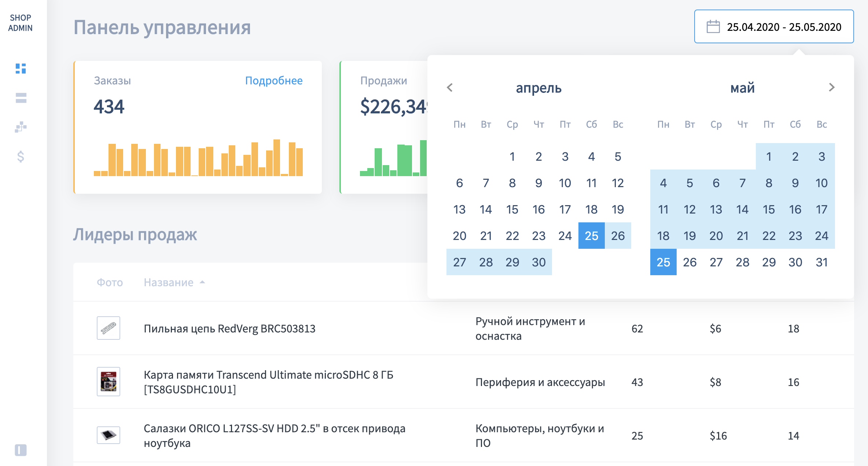
Task: Sort table by Название column arrow
Action: [202, 282]
